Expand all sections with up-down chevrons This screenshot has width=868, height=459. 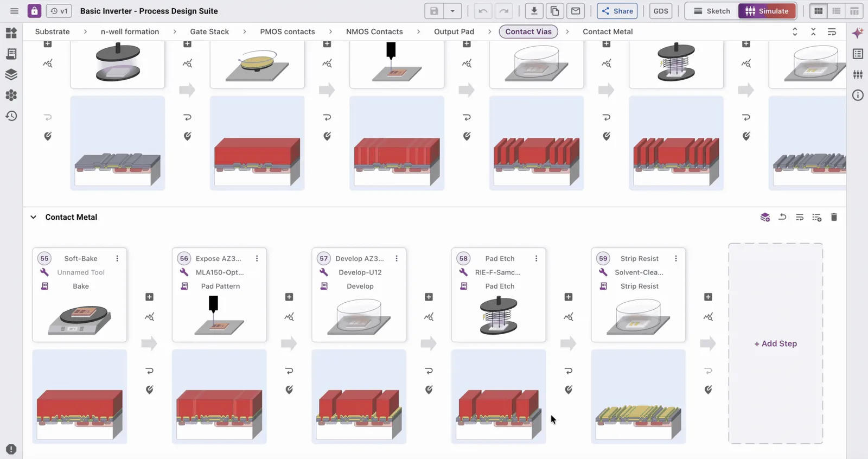[795, 32]
